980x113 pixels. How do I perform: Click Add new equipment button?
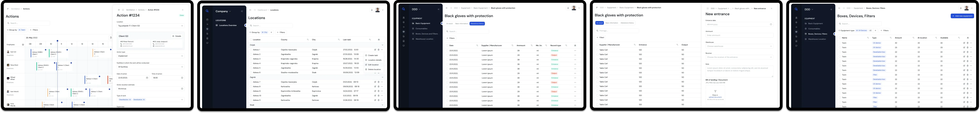pyautogui.click(x=962, y=16)
